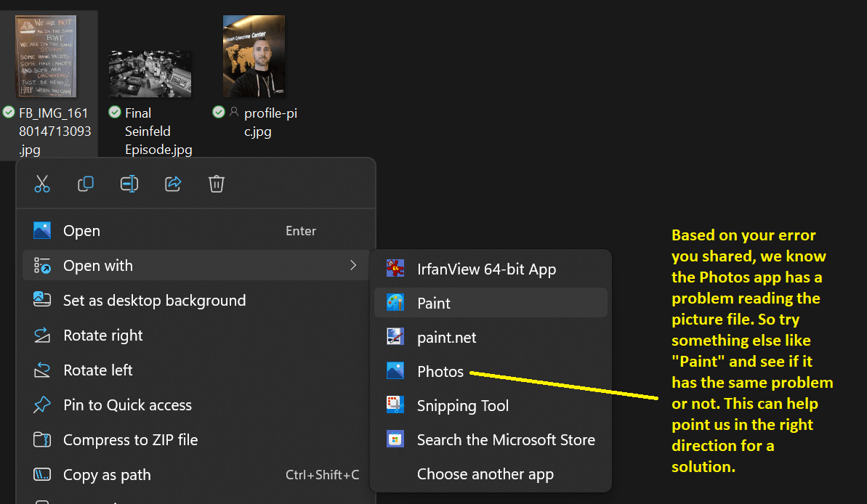Click the paint.net app icon
Screen dimensions: 867x504
(395, 337)
